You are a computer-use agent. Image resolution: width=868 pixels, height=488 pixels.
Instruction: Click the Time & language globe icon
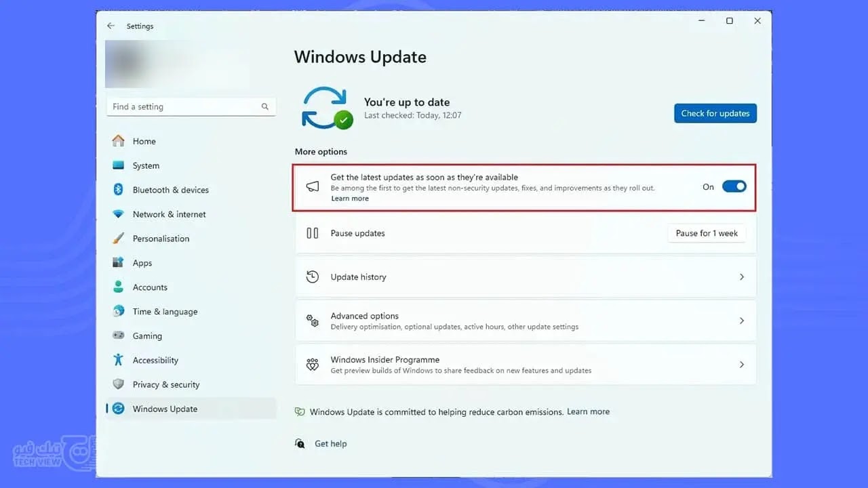119,311
